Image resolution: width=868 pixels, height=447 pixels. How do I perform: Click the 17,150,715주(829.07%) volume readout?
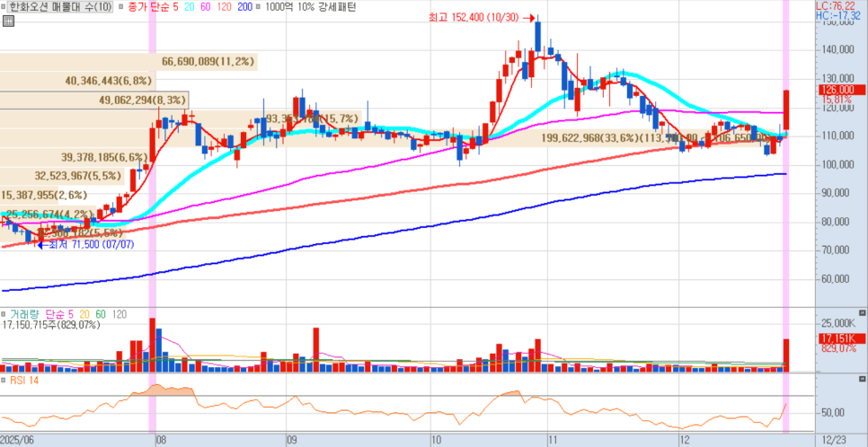click(x=51, y=325)
